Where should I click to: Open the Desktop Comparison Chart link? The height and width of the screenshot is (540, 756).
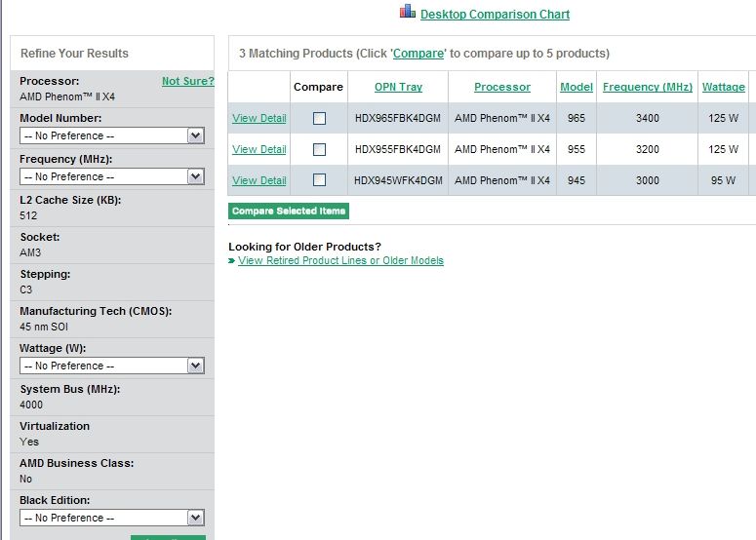495,15
